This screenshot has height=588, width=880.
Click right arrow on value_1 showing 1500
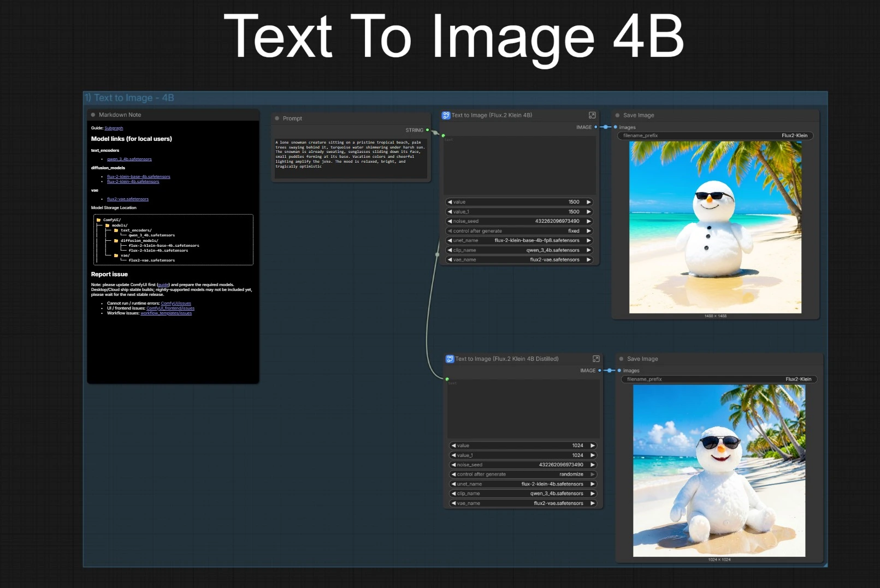coord(589,212)
